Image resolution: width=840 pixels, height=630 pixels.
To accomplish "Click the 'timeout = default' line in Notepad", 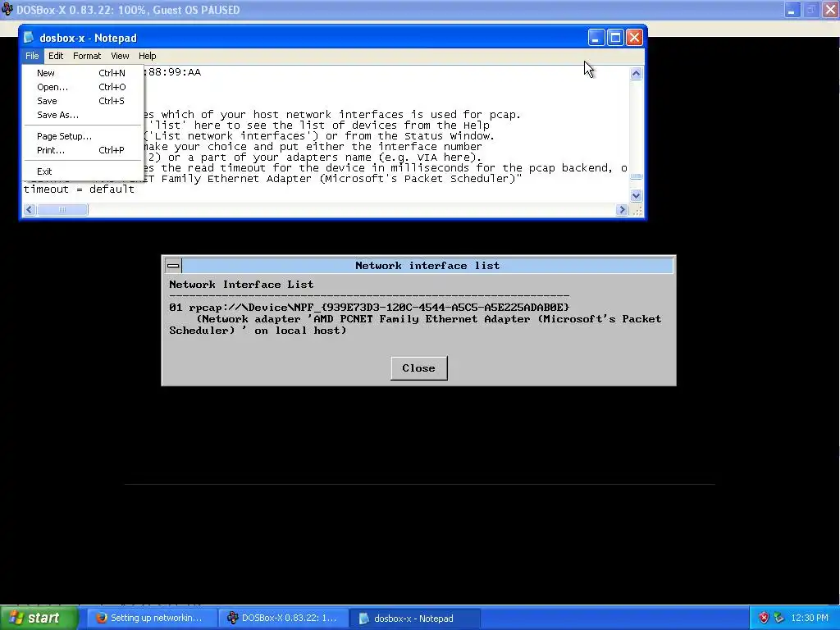I will point(79,189).
